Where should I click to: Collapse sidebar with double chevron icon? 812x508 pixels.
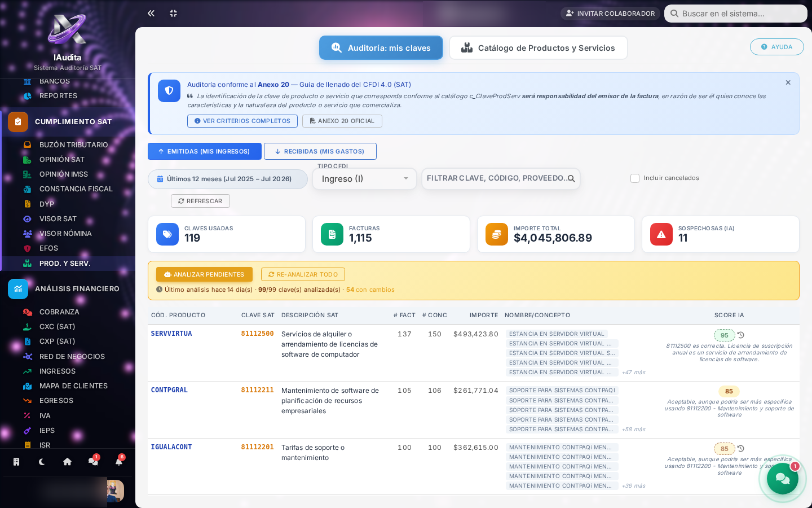pyautogui.click(x=151, y=13)
